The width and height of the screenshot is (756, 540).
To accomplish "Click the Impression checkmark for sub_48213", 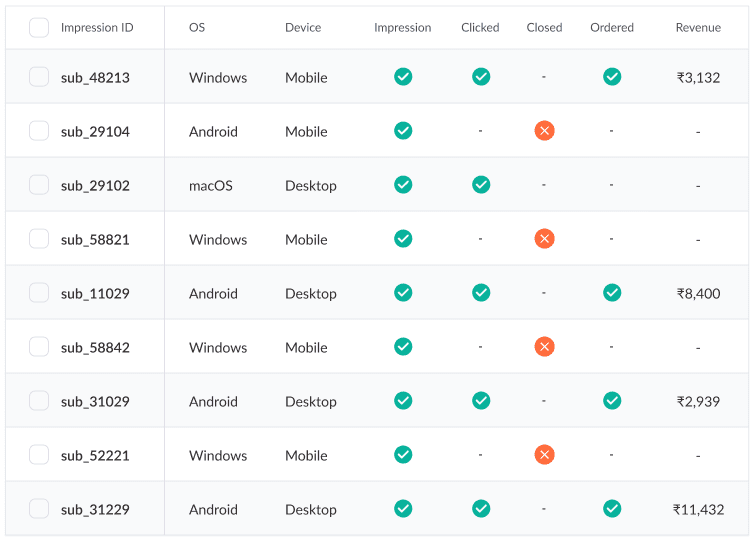I will 403,77.
